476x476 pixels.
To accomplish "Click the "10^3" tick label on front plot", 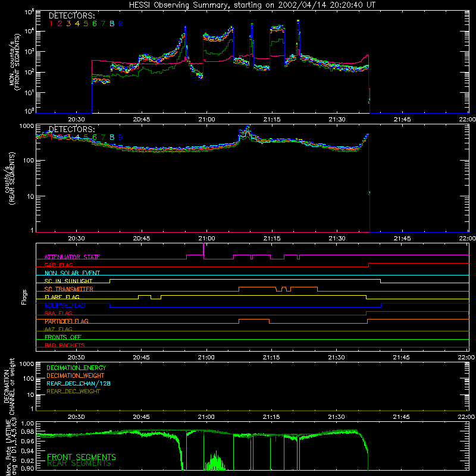I will tap(29, 52).
